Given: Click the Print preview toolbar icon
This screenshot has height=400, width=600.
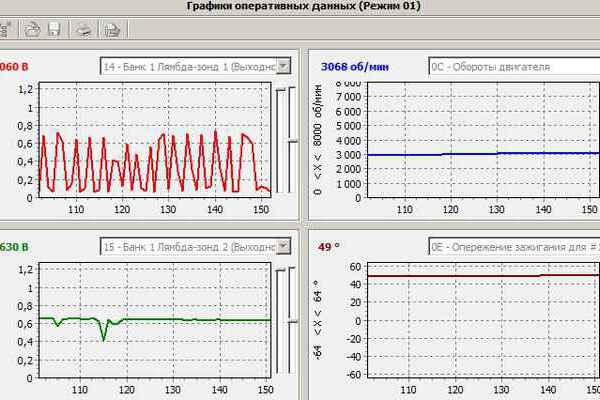Looking at the screenshot, I should tap(113, 30).
